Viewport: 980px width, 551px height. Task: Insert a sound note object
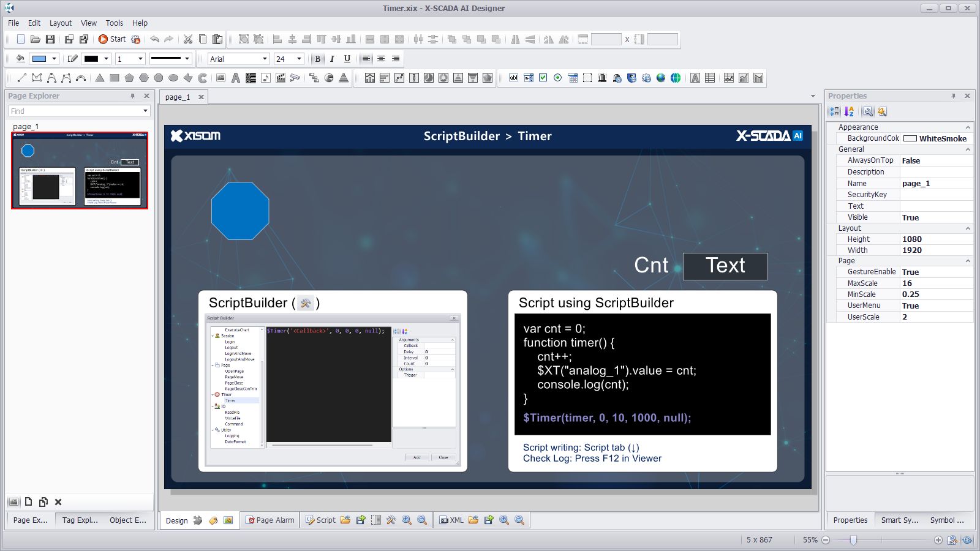(265, 78)
